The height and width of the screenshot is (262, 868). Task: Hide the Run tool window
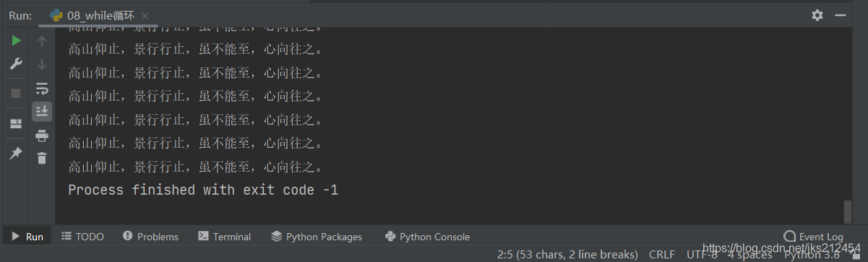[841, 15]
